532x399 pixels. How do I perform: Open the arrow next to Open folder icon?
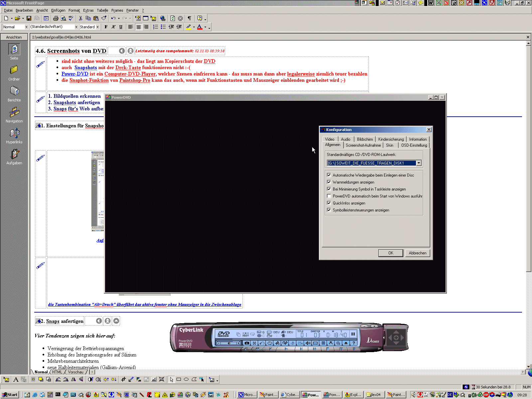pyautogui.click(x=23, y=18)
